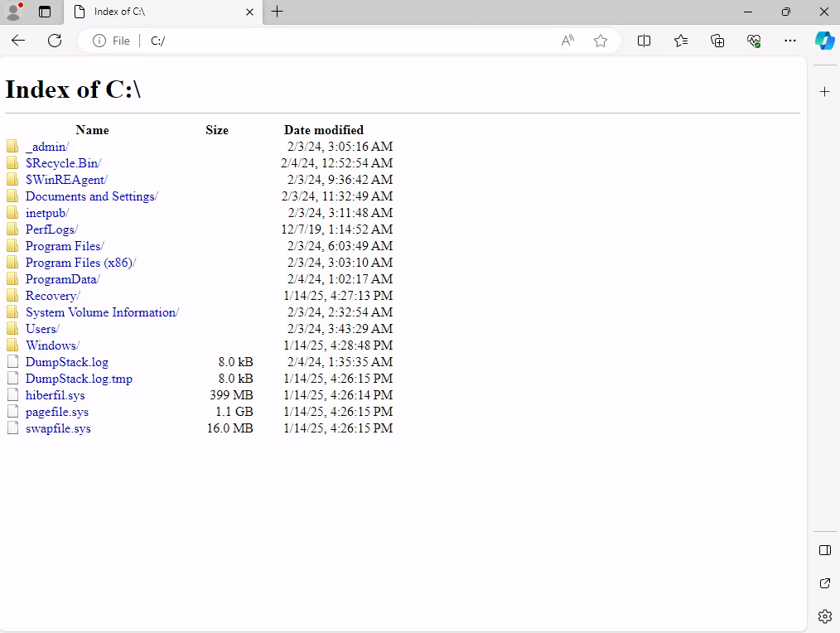Add this page to favorites
Screen dimensions: 840x633
pos(601,41)
